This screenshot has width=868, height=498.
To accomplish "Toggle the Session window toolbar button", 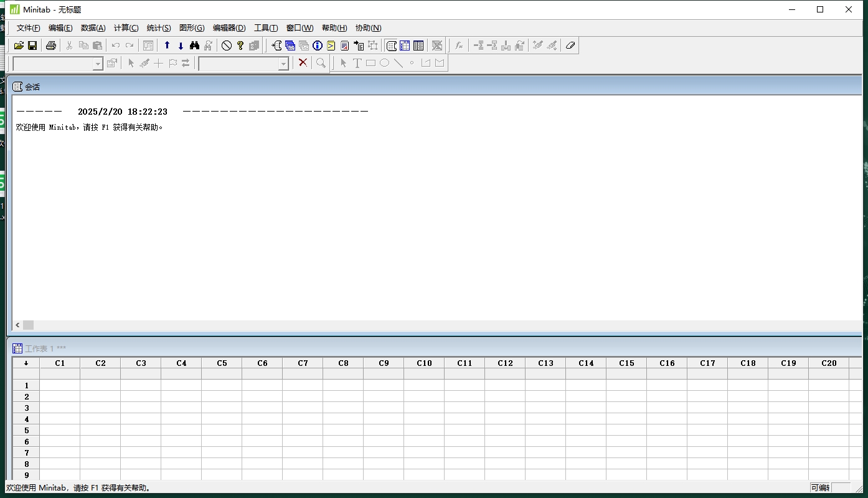I will tap(391, 45).
